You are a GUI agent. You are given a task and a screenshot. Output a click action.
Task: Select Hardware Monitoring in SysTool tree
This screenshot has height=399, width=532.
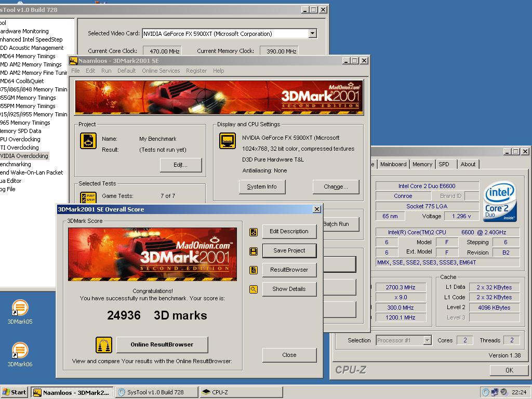(x=24, y=31)
